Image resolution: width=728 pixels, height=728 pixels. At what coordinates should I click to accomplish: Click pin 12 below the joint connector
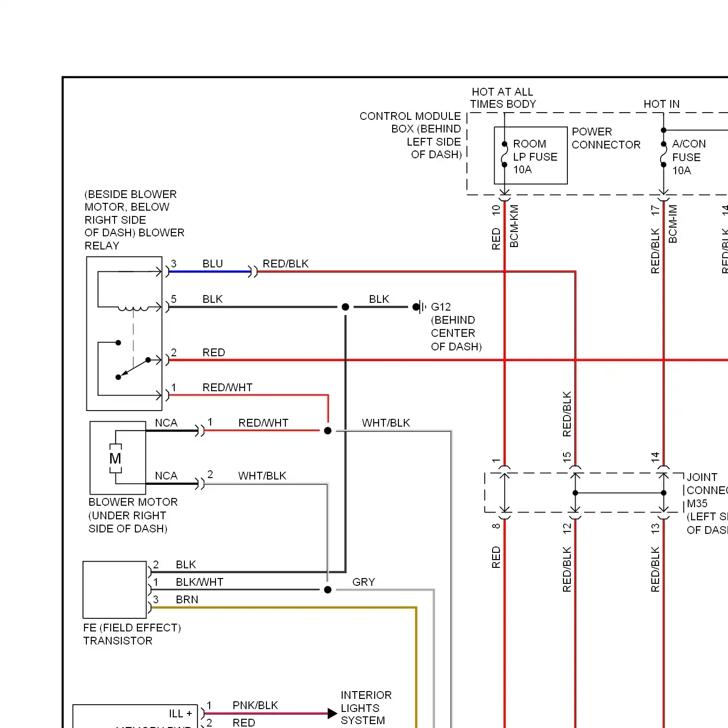pyautogui.click(x=567, y=529)
